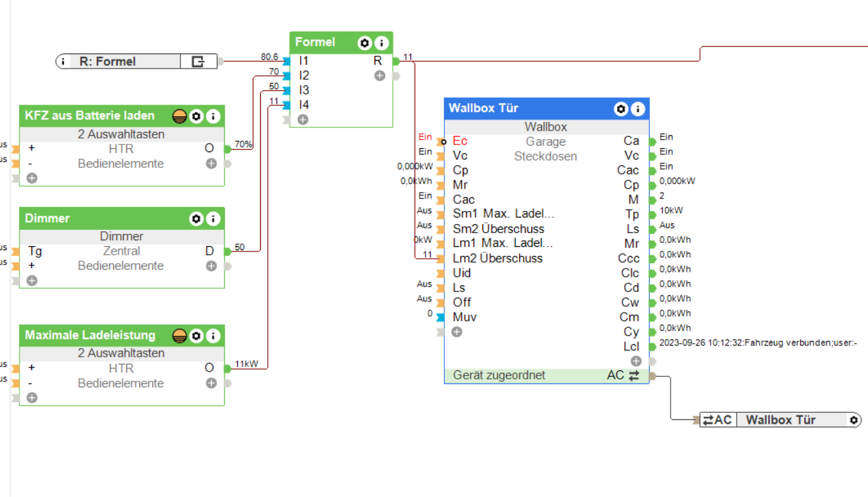Show info for the Formel block
The image size is (868, 497).
coord(382,43)
